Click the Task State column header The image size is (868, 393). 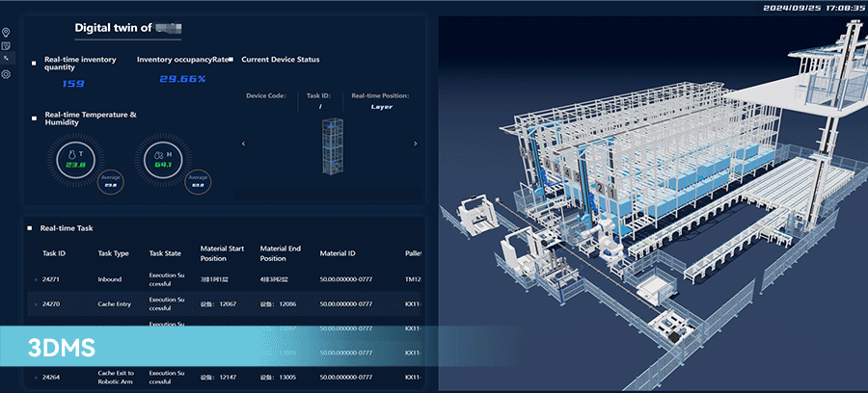165,253
